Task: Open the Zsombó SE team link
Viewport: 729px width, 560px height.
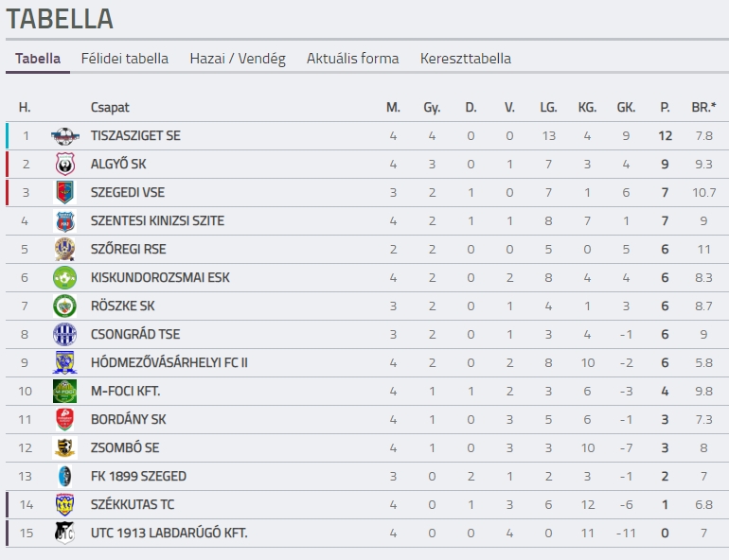Action: 125,447
